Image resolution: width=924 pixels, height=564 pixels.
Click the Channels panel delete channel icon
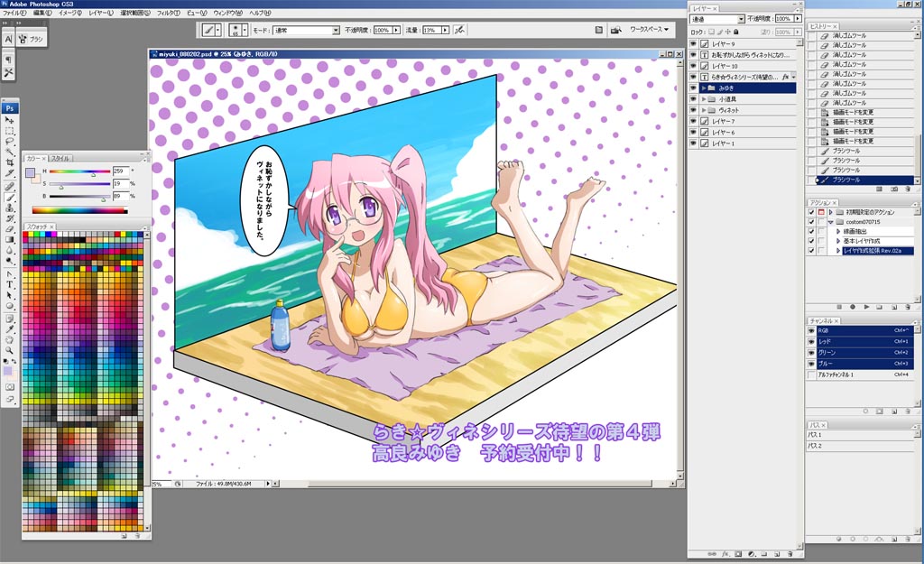[x=908, y=411]
